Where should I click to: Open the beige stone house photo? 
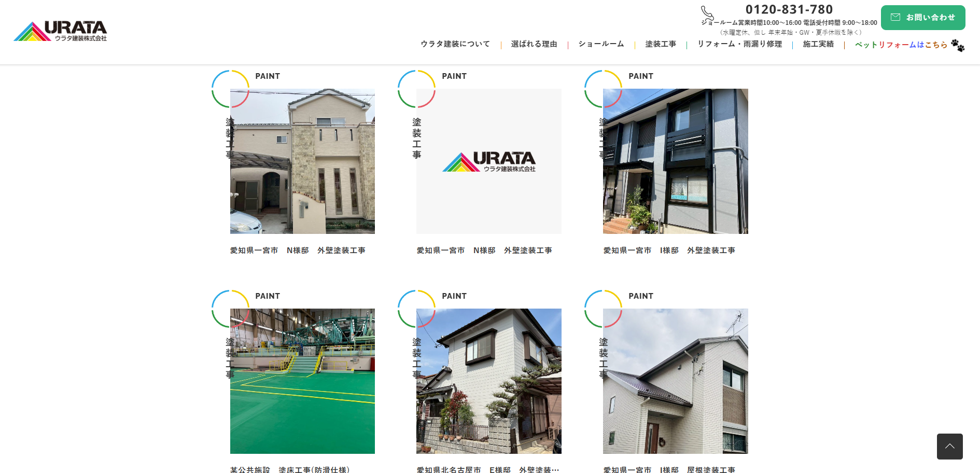(302, 161)
